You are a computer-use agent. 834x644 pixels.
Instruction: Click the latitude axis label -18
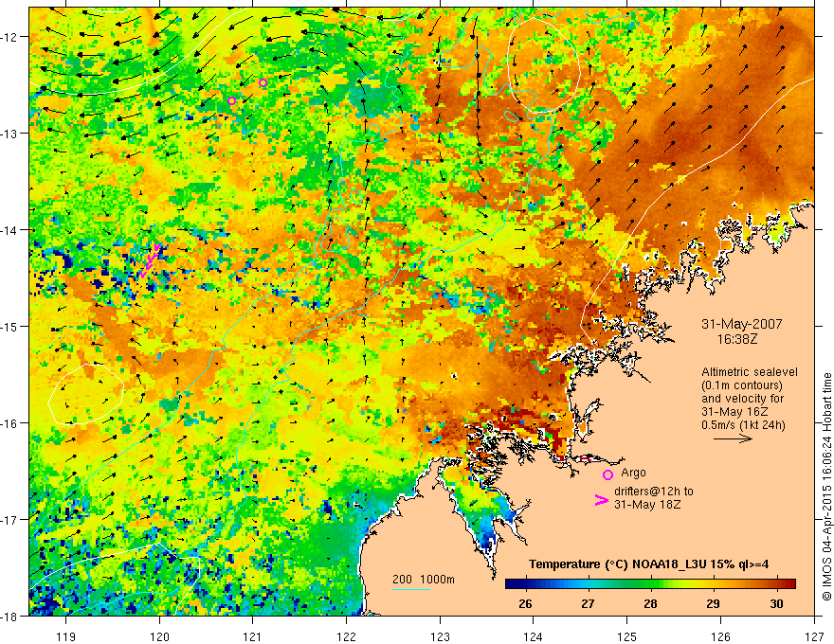(9, 617)
